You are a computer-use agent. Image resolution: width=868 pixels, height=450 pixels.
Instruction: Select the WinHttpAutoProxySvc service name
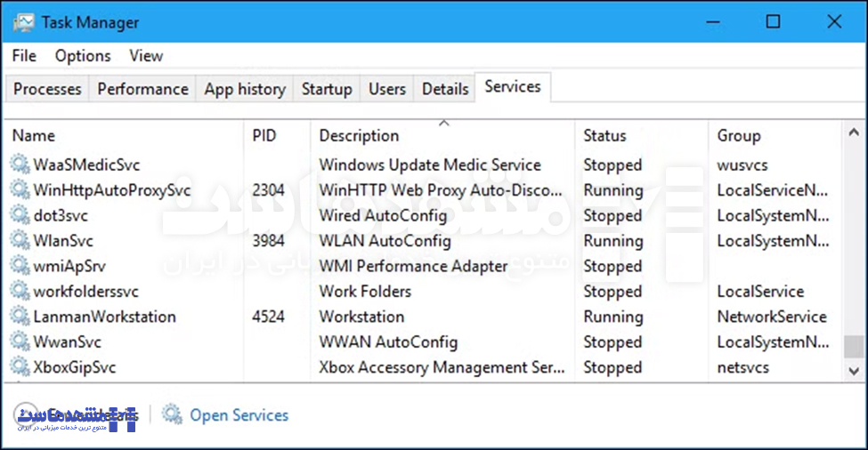(112, 190)
